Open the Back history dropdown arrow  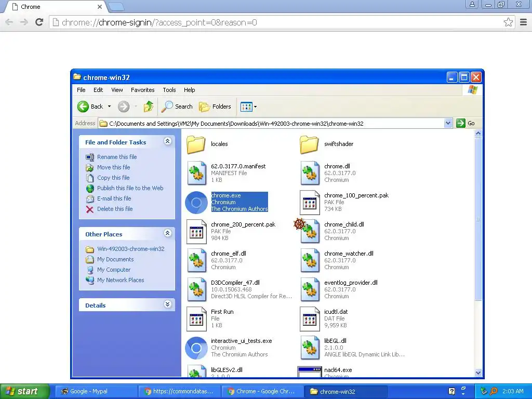tap(109, 107)
